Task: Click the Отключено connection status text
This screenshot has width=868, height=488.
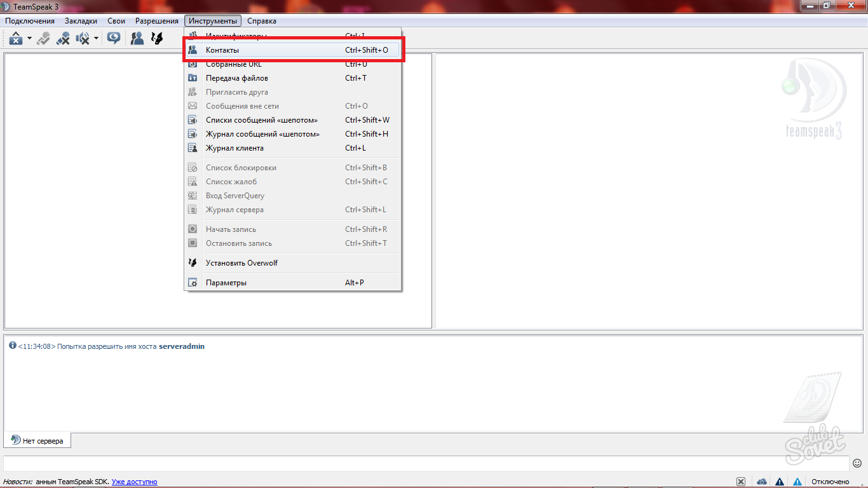Action: (831, 482)
